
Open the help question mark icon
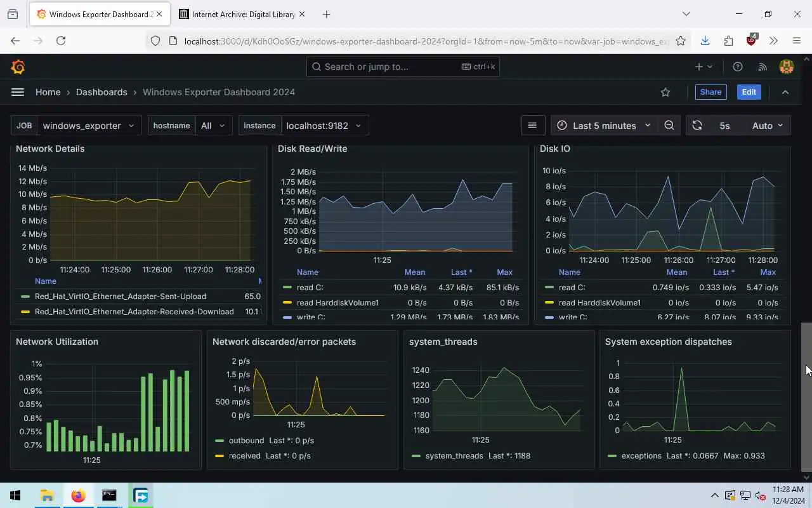pos(738,67)
